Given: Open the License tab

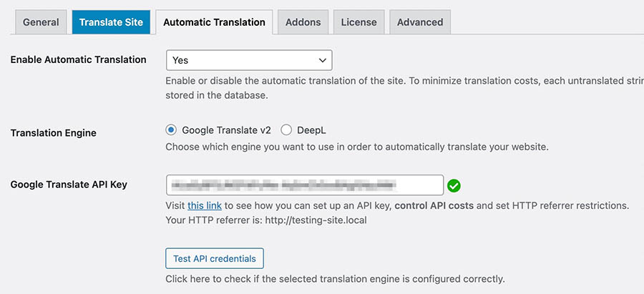Looking at the screenshot, I should point(358,22).
